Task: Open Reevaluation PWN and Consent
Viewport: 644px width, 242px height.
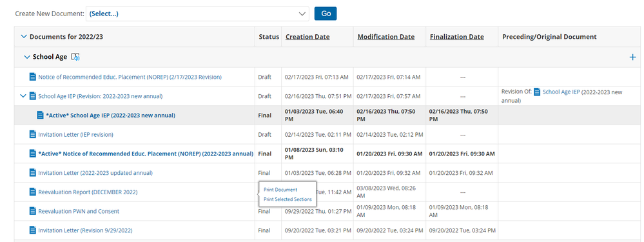Action: coord(79,211)
